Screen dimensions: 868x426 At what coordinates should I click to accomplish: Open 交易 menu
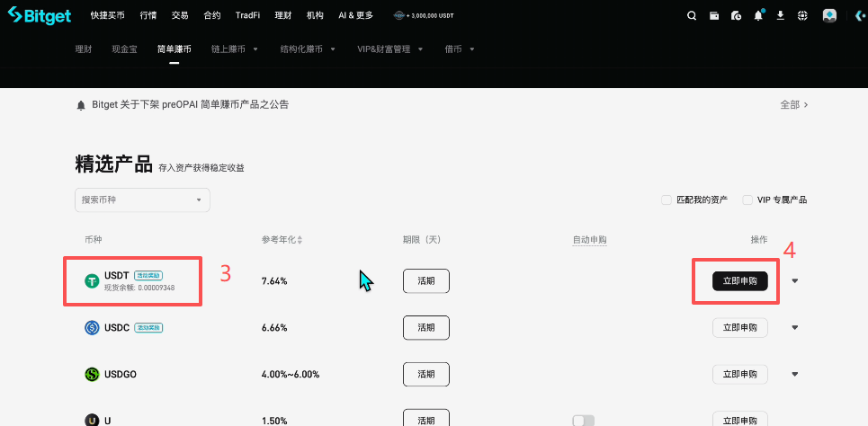[x=180, y=15]
